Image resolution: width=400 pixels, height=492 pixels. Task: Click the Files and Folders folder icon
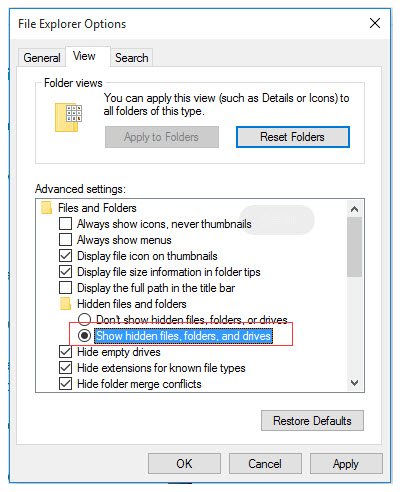(x=46, y=208)
